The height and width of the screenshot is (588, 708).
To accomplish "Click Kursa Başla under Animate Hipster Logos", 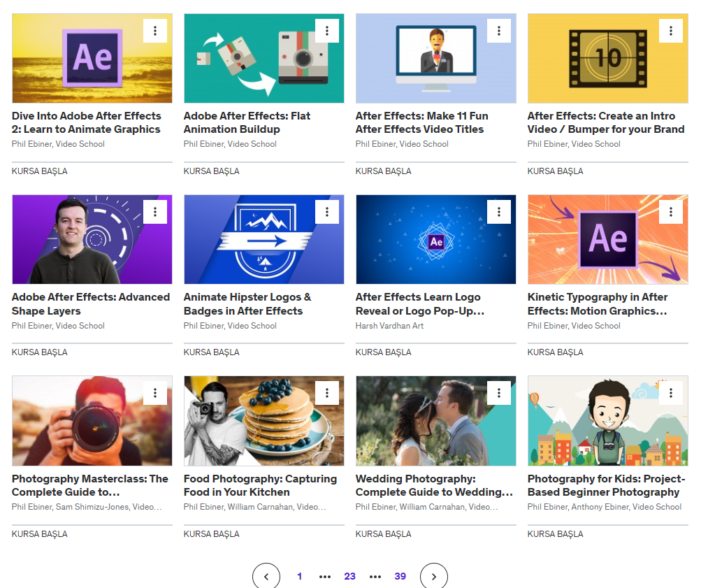I will [212, 352].
